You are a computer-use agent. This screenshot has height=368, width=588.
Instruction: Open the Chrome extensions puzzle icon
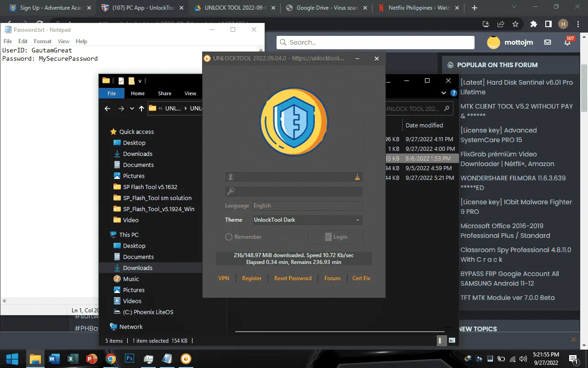coord(533,24)
